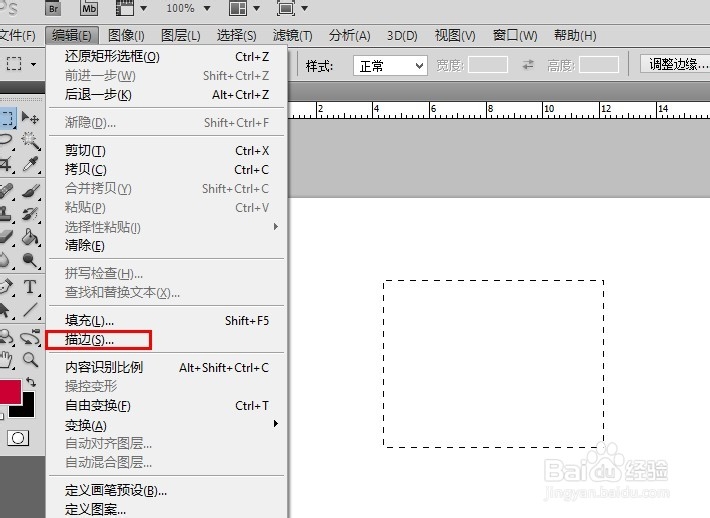Viewport: 710px width, 518px height.
Task: Select the Eyedropper tool
Action: coord(30,164)
